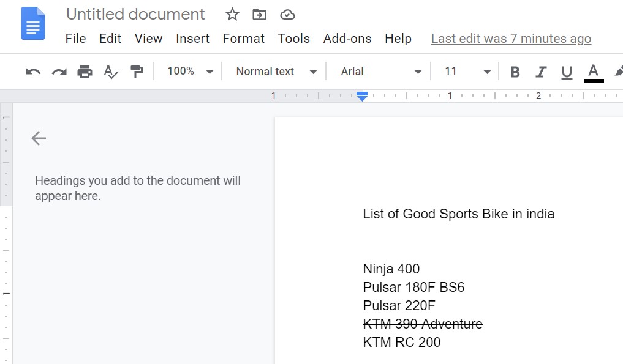The width and height of the screenshot is (623, 364).
Task: Open the 100% zoom dropdown
Action: click(x=191, y=72)
